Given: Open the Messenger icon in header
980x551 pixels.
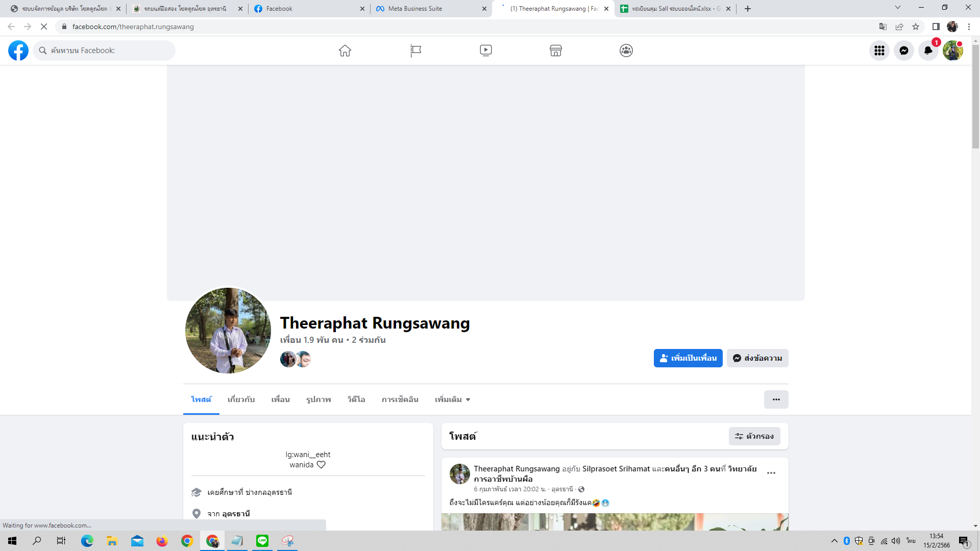Looking at the screenshot, I should tap(903, 51).
